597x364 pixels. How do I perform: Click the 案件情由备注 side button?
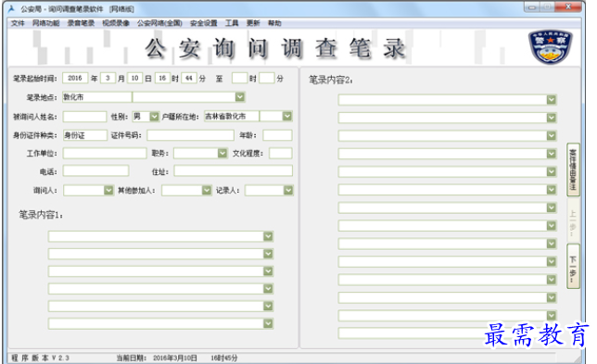pos(573,169)
